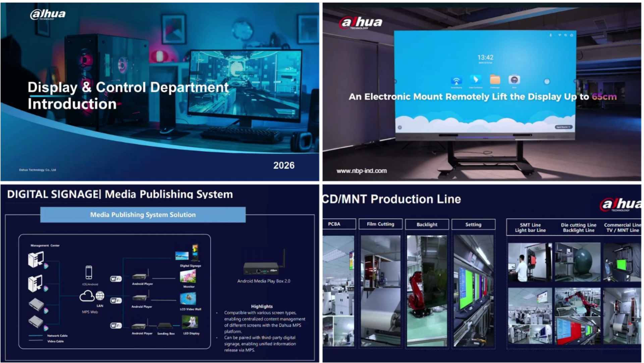Click the fourth 'More' app icon on display

pos(514,80)
